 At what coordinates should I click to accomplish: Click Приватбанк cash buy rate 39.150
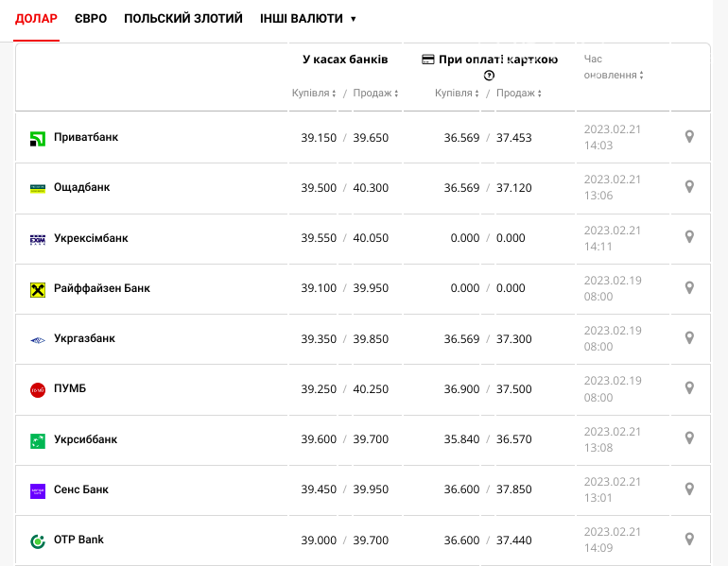319,138
